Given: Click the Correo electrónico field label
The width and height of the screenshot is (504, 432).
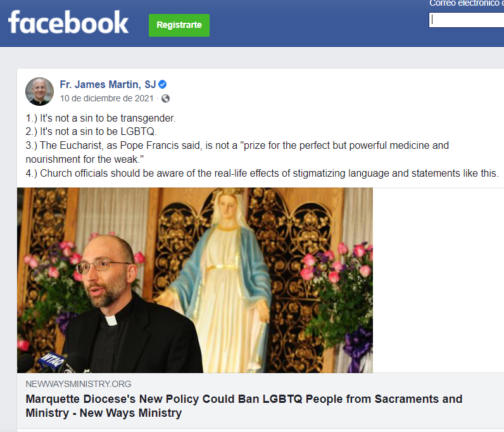Looking at the screenshot, I should click(x=467, y=4).
